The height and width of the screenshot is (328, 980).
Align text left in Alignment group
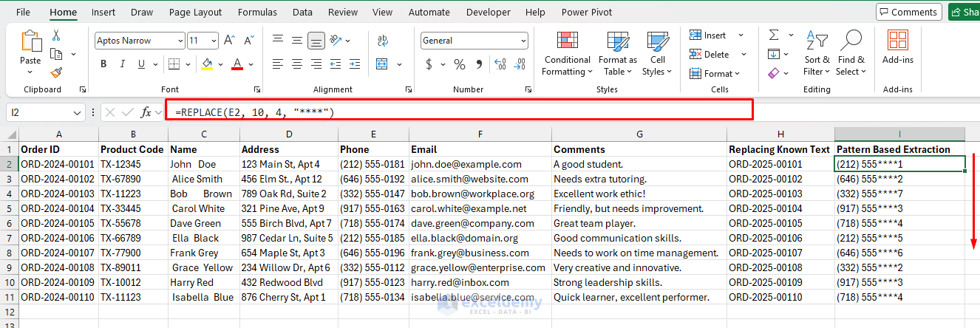pyautogui.click(x=278, y=64)
